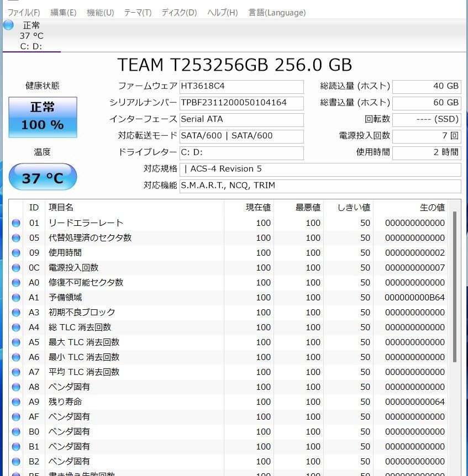Click the power-on count value 7 回

(x=427, y=136)
